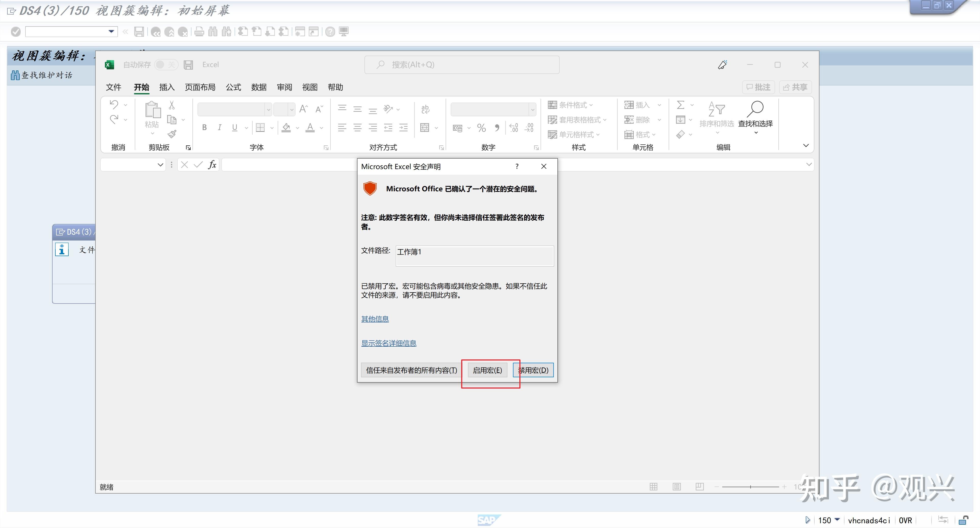The width and height of the screenshot is (980, 528).
Task: Toggle underline formatting
Action: pyautogui.click(x=234, y=127)
